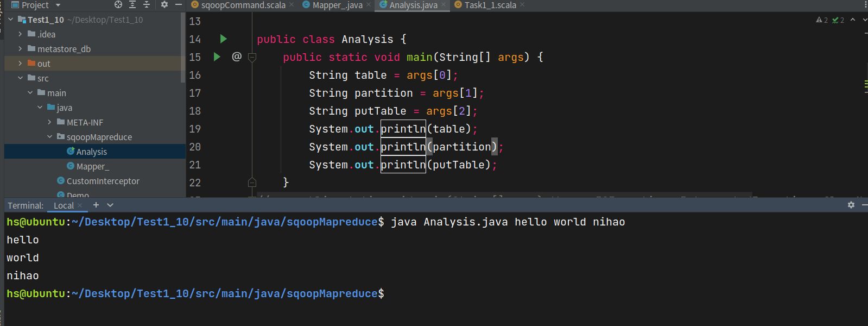Click the Project panel vertical scrollbar
The width and height of the screenshot is (868, 326).
coord(183,47)
